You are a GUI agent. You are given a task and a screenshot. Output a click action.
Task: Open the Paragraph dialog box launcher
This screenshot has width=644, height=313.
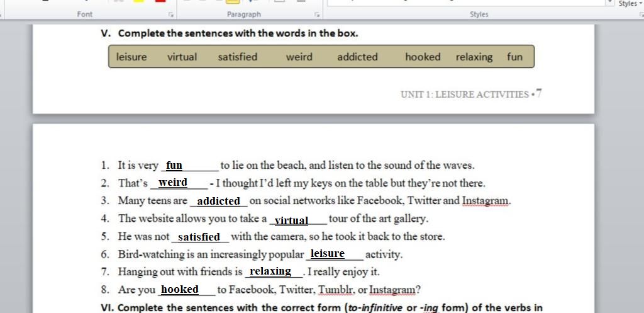(x=317, y=15)
